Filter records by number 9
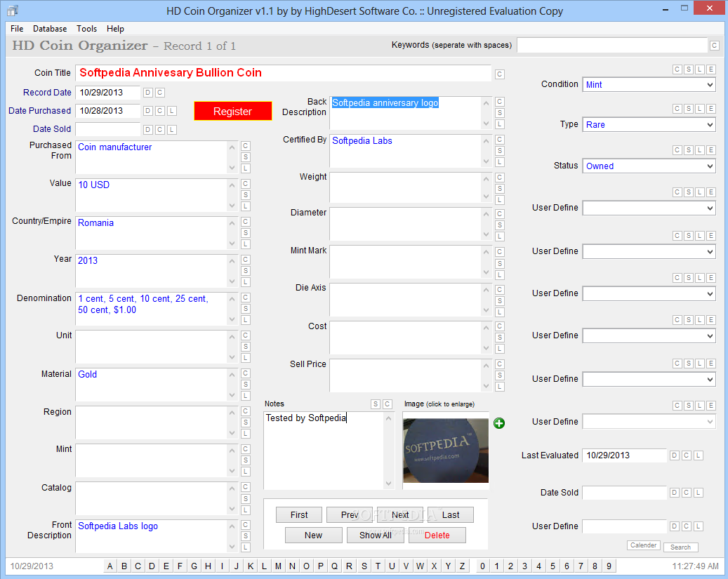728x579 pixels. click(x=609, y=566)
